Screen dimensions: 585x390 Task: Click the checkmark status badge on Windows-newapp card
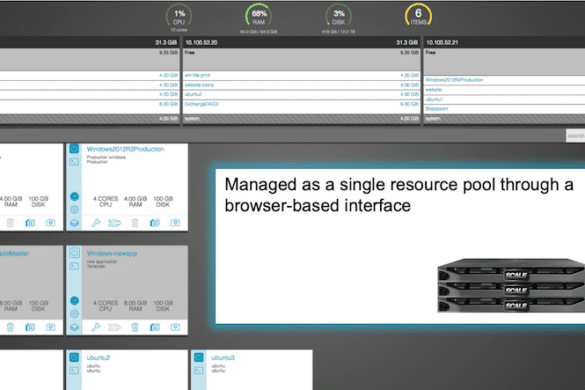click(x=74, y=300)
